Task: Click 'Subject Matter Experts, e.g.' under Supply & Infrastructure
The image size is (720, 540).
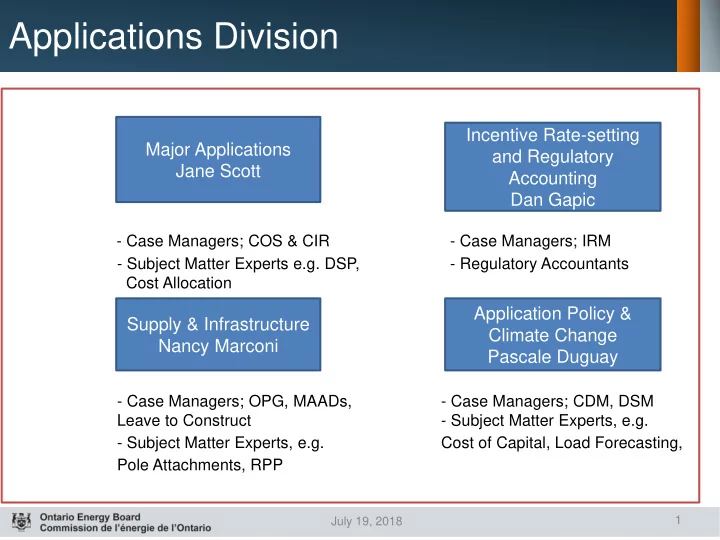Action: 225,443
